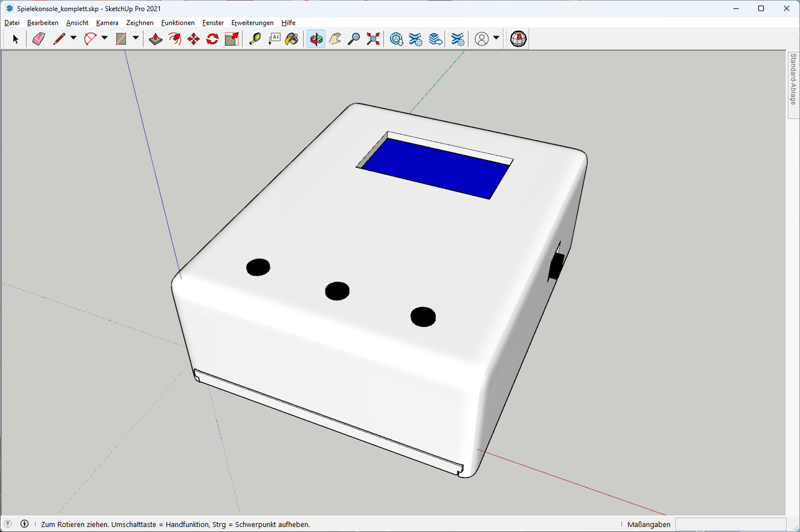Select the Text label tool
This screenshot has height=532, width=800.
coord(274,39)
